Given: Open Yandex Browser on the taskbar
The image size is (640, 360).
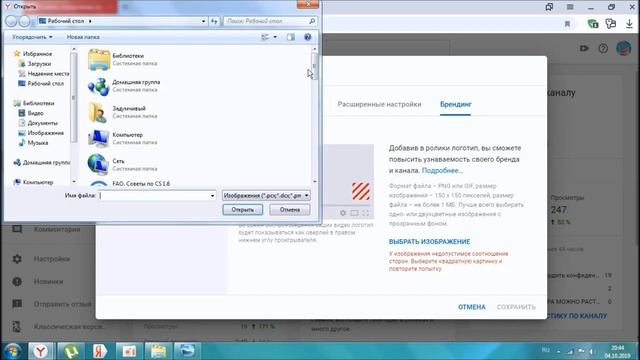Looking at the screenshot, I should (x=40, y=351).
